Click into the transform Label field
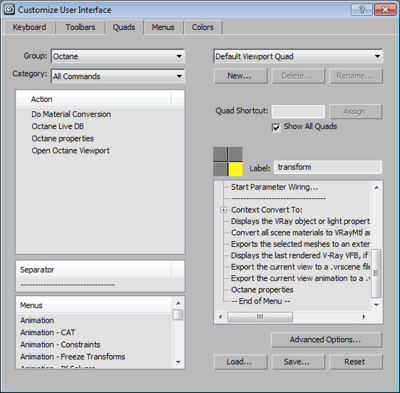The width and height of the screenshot is (400, 393). pyautogui.click(x=328, y=167)
